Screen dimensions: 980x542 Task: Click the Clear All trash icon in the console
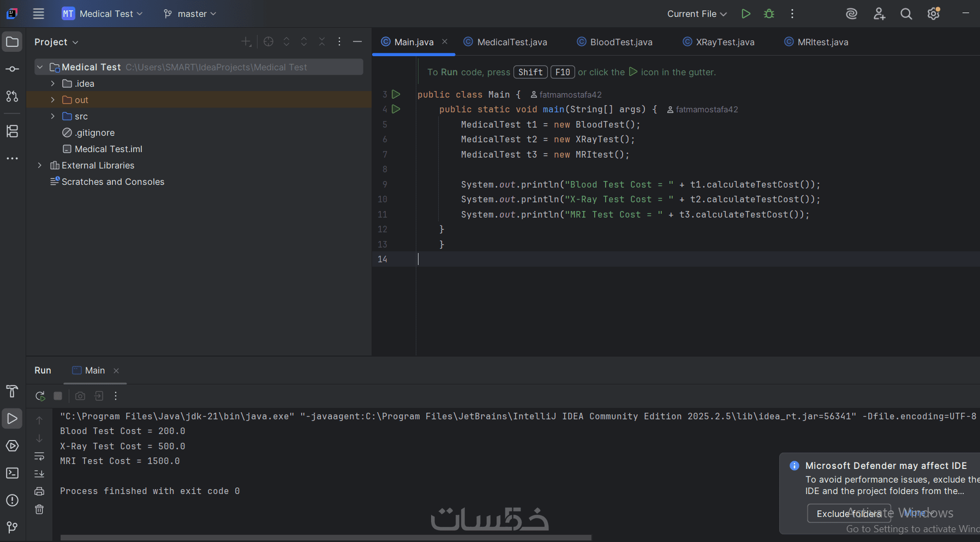coord(39,509)
